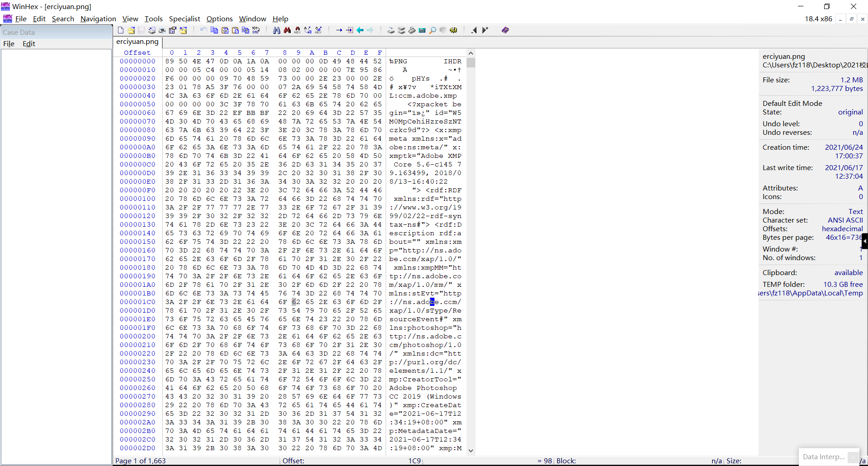
Task: Select the erciyuan.png tab
Action: pyautogui.click(x=137, y=42)
